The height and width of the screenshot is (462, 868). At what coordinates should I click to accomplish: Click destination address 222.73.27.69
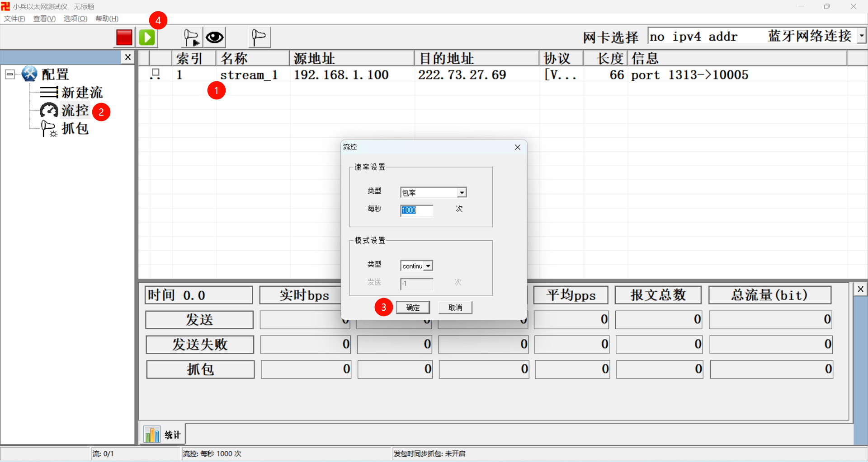click(x=462, y=75)
